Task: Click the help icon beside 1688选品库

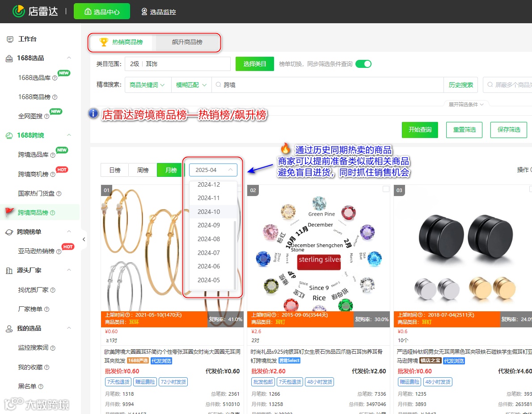Action: click(55, 78)
